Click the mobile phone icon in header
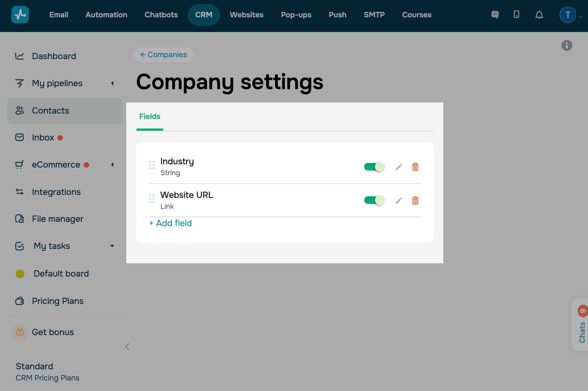Viewport: 588px width, 391px height. 516,14
